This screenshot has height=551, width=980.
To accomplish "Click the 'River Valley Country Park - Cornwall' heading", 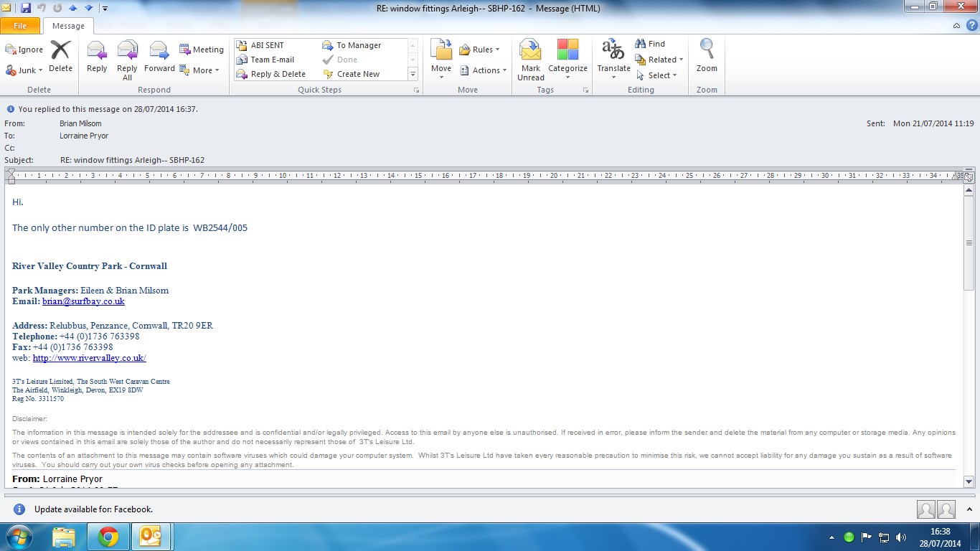I will click(90, 265).
